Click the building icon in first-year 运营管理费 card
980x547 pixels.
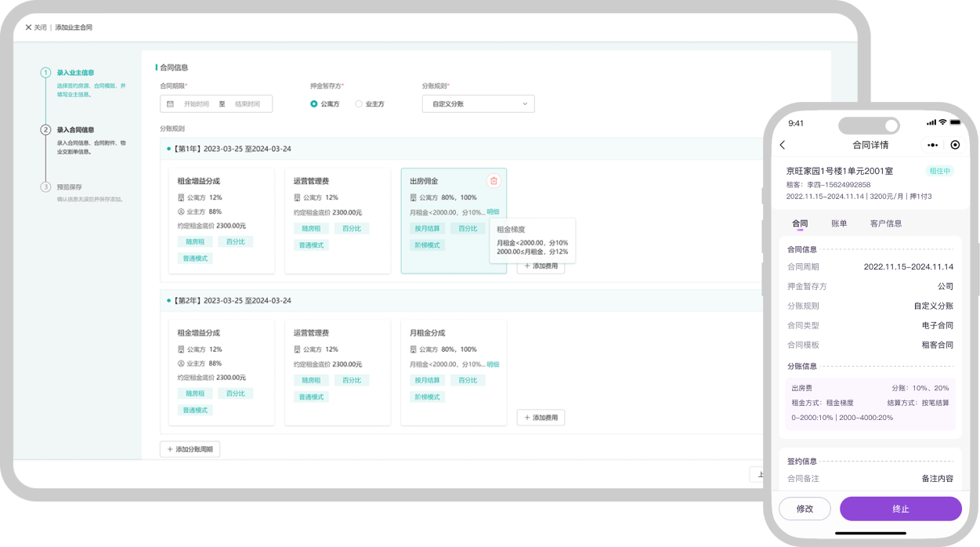tap(297, 197)
